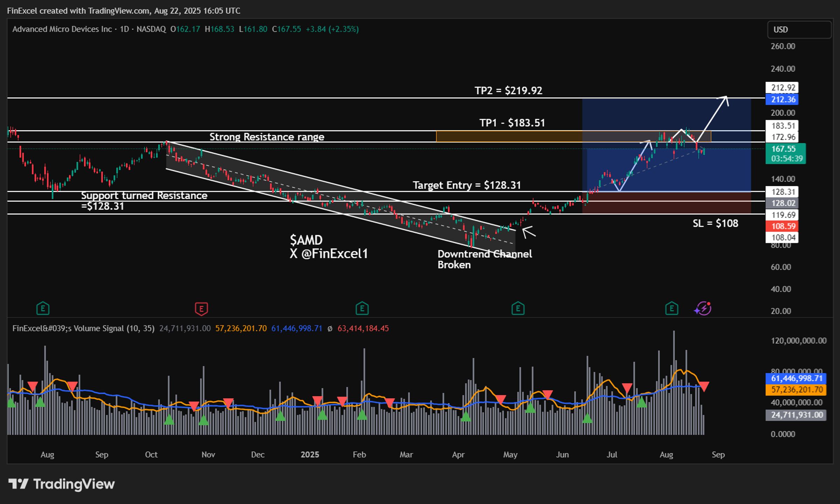Screen dimensions: 840x504
Task: Click the earnings icon near August 2025
Action: [672, 309]
